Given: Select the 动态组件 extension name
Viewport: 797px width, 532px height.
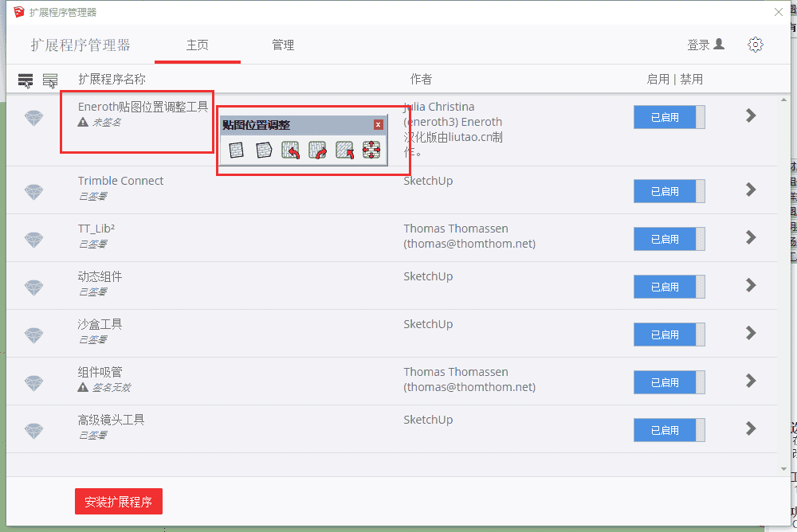Looking at the screenshot, I should pos(100,276).
